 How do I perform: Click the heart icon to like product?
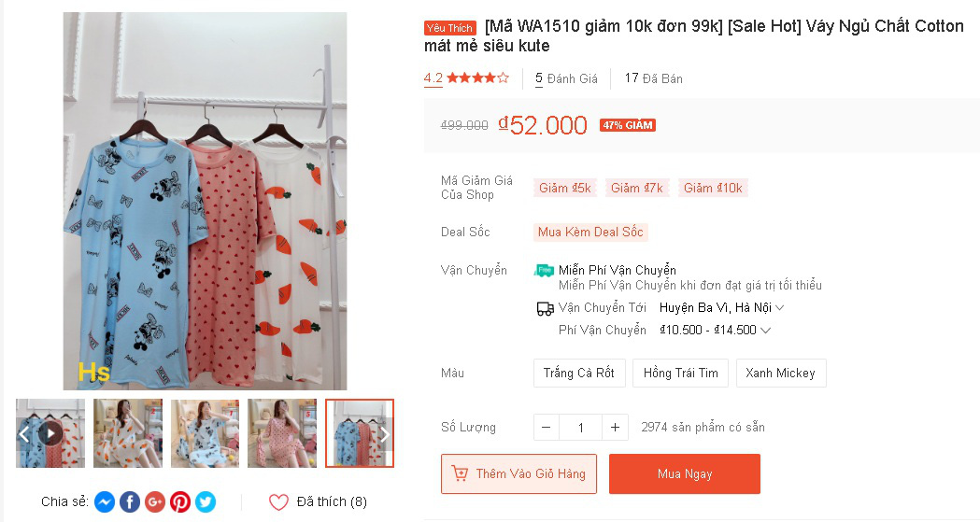click(x=278, y=502)
